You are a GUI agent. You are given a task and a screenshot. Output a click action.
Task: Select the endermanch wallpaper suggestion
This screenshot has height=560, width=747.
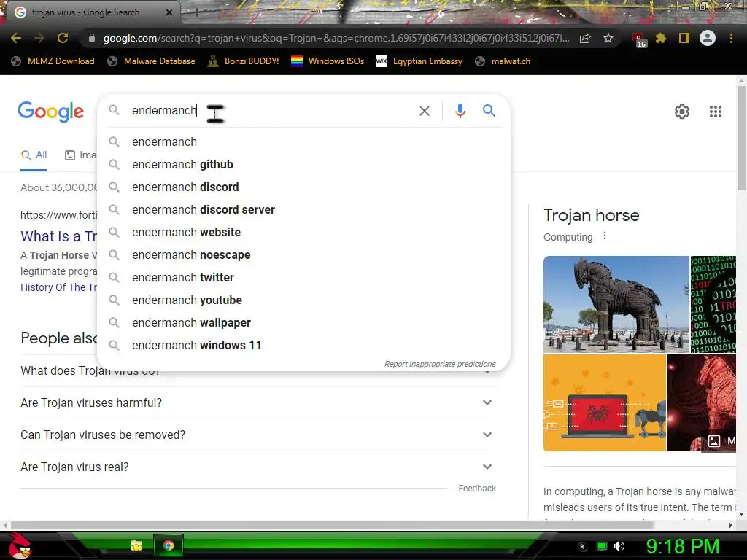(303, 323)
